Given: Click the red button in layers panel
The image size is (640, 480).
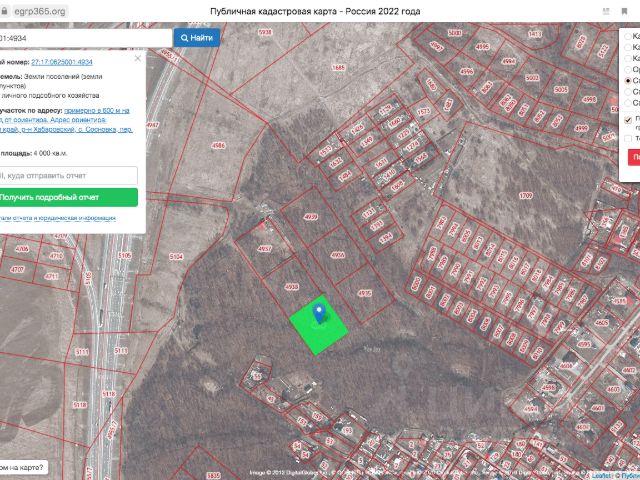Looking at the screenshot, I should pos(634,157).
